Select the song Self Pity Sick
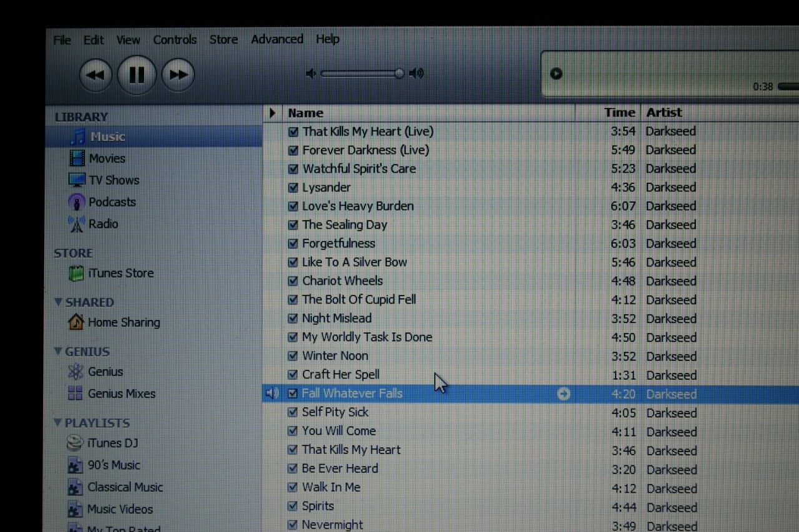 [335, 412]
